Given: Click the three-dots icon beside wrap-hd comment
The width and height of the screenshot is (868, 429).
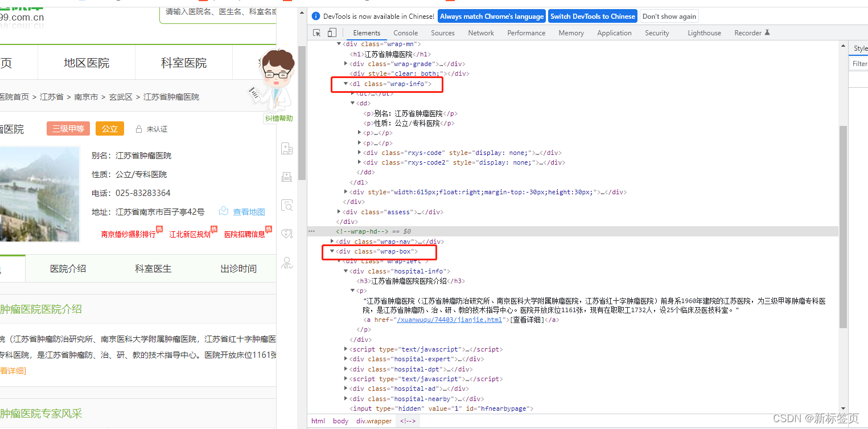Looking at the screenshot, I should 311,231.
